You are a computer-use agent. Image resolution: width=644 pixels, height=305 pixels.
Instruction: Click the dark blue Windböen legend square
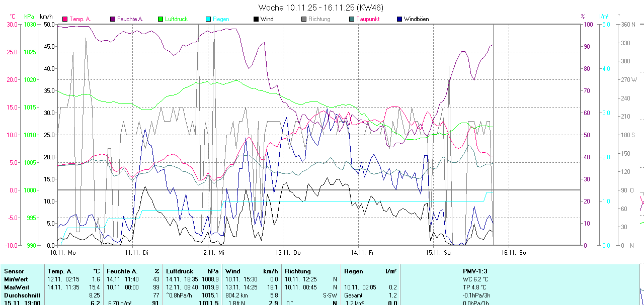(x=399, y=19)
